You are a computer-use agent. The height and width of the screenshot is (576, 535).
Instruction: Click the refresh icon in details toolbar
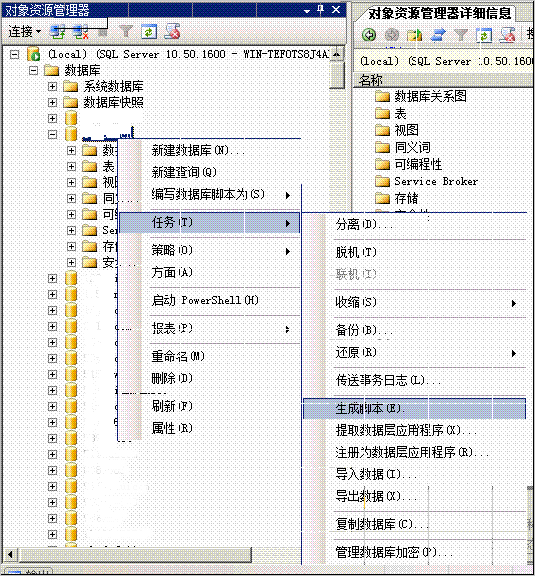(x=484, y=35)
